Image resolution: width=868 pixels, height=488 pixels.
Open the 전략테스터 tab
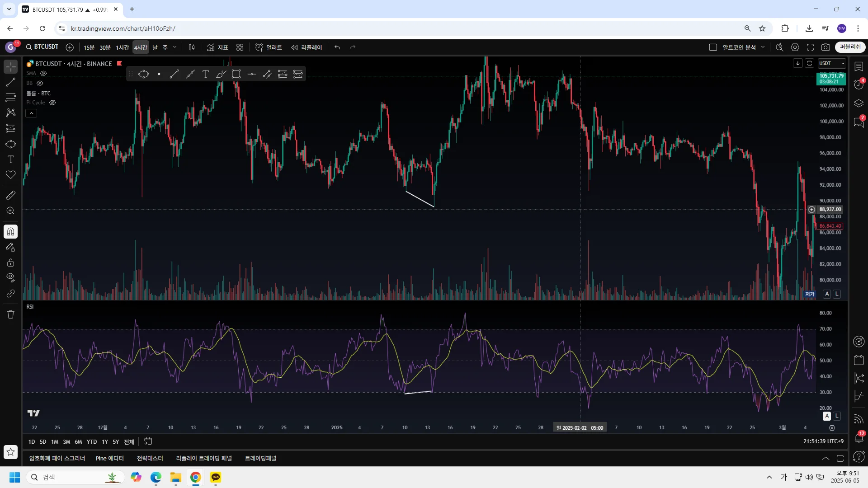(150, 458)
